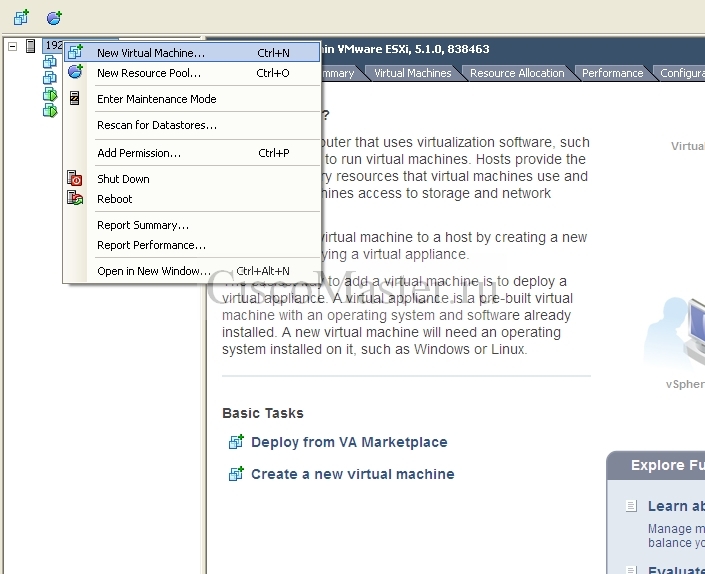Click Create a new virtual machine link
Screen dimensions: 705x574
[352, 474]
